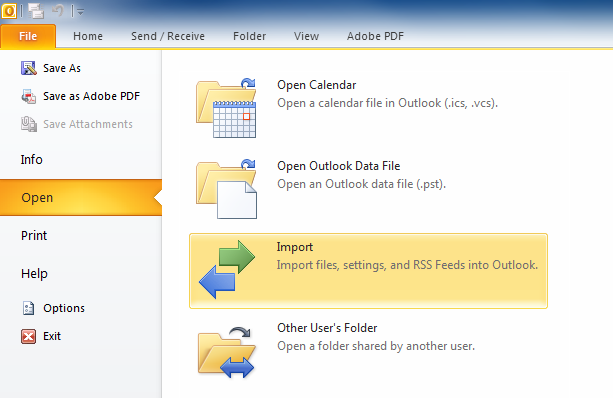Viewport: 613px width, 398px height.
Task: Click the Other User's Folder title
Action: (x=327, y=328)
